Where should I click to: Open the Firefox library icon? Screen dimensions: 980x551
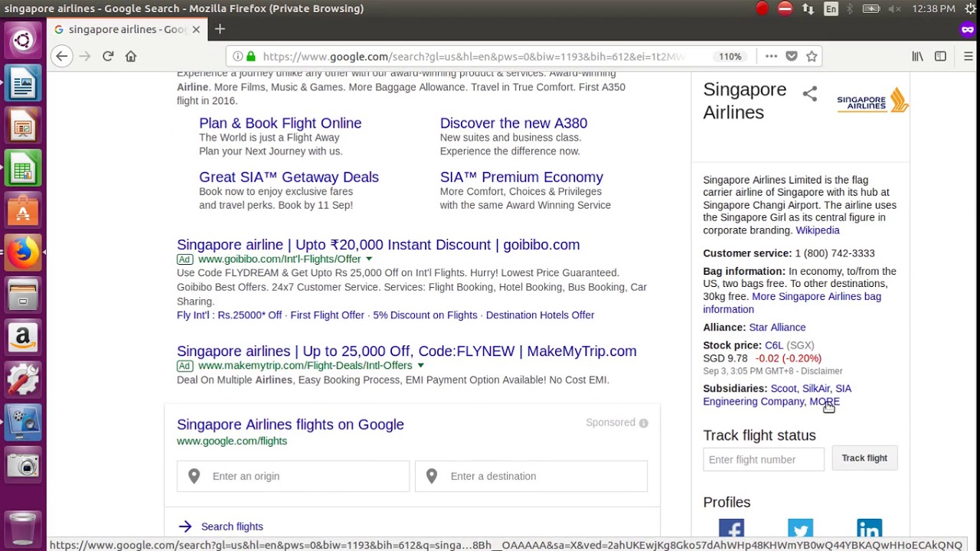pyautogui.click(x=917, y=56)
